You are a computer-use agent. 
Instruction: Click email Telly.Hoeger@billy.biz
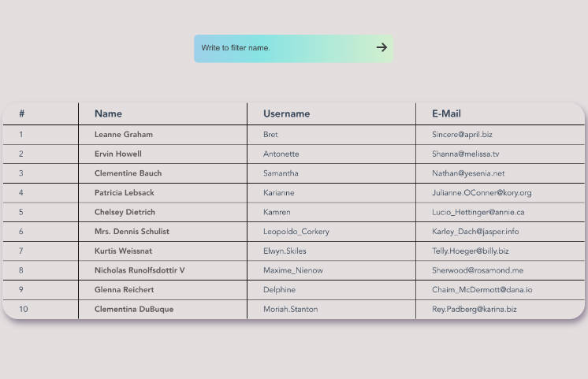[x=470, y=251]
